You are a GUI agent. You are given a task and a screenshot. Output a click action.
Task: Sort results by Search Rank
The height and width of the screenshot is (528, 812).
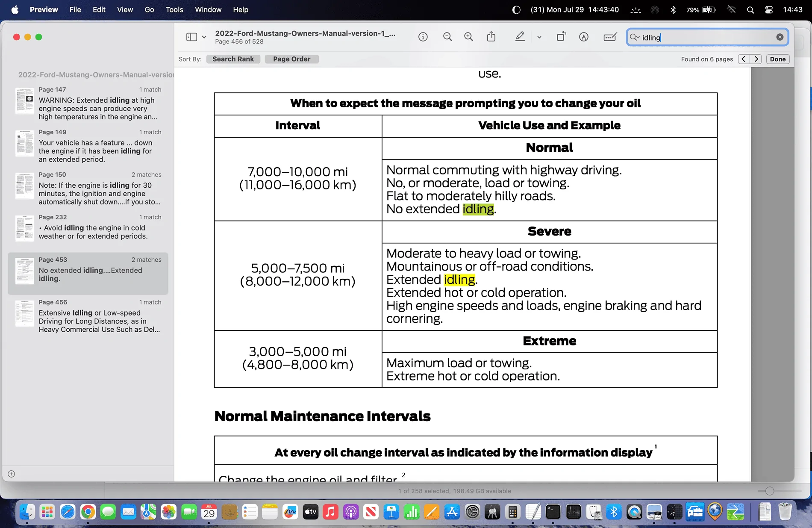(233, 59)
